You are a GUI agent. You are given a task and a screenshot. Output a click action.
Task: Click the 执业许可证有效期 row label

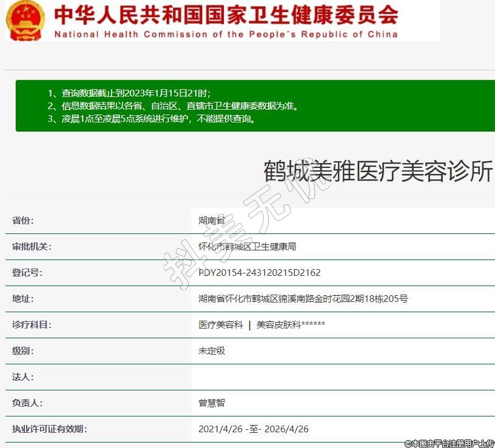pyautogui.click(x=49, y=429)
